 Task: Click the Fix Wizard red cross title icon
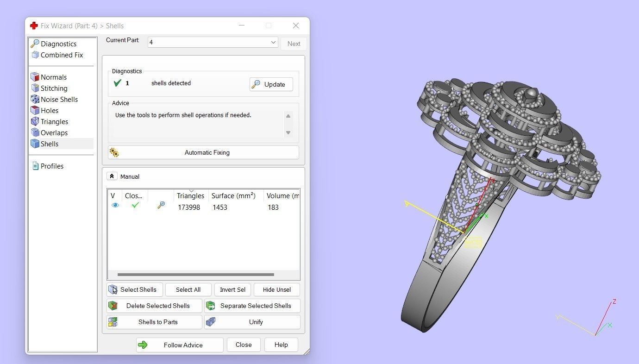tap(34, 25)
